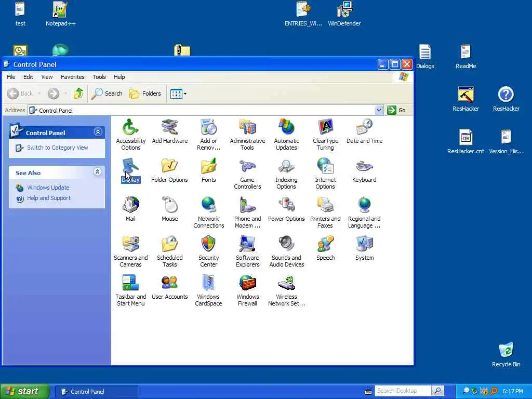This screenshot has width=532, height=399.
Task: Select Date and Time icon
Action: click(364, 127)
